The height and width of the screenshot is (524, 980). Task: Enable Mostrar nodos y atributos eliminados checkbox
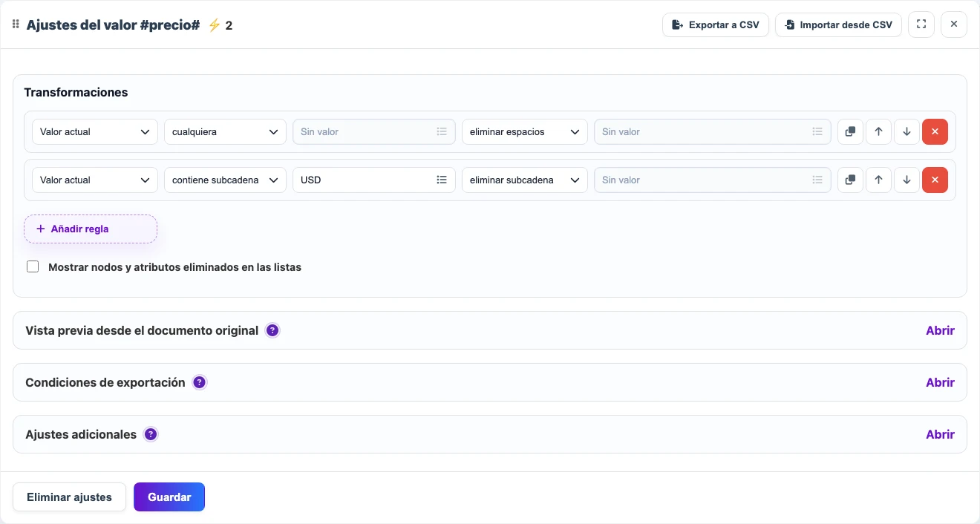[33, 266]
